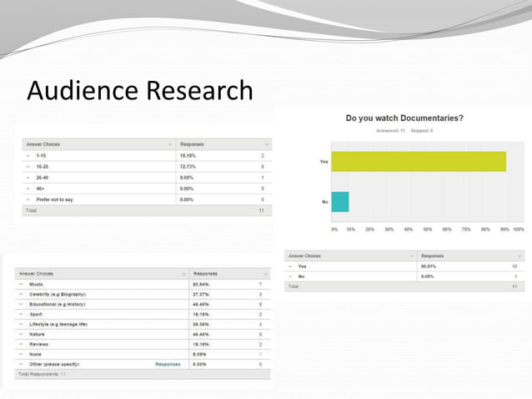Screen dimensions: 532x399
Task: Select the Prefer not to say row
Action: (147, 199)
